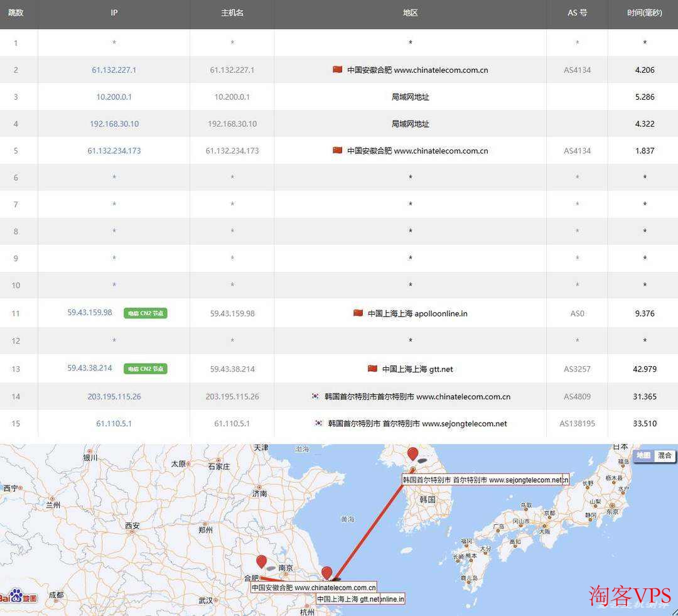Click the China flag beside hop 5 region
The width and height of the screenshot is (678, 616).
pyautogui.click(x=337, y=150)
